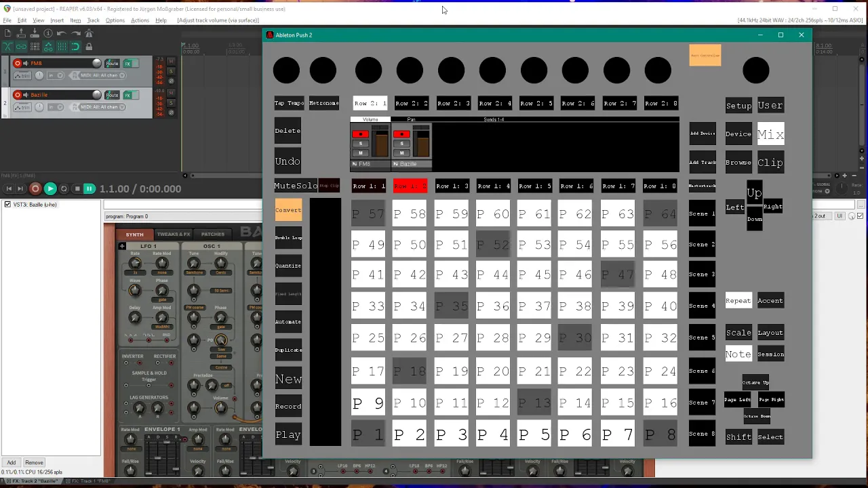Open trim envelope button on FM8 track

click(22, 75)
